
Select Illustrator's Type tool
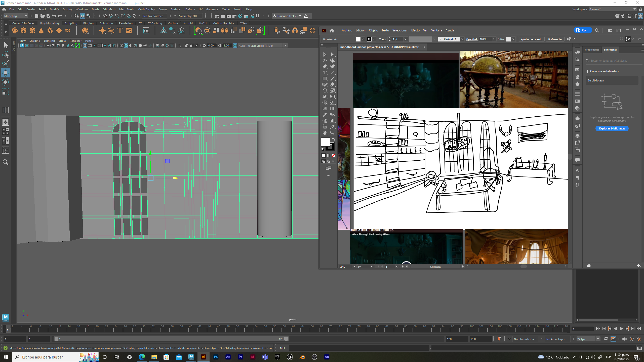tap(325, 73)
